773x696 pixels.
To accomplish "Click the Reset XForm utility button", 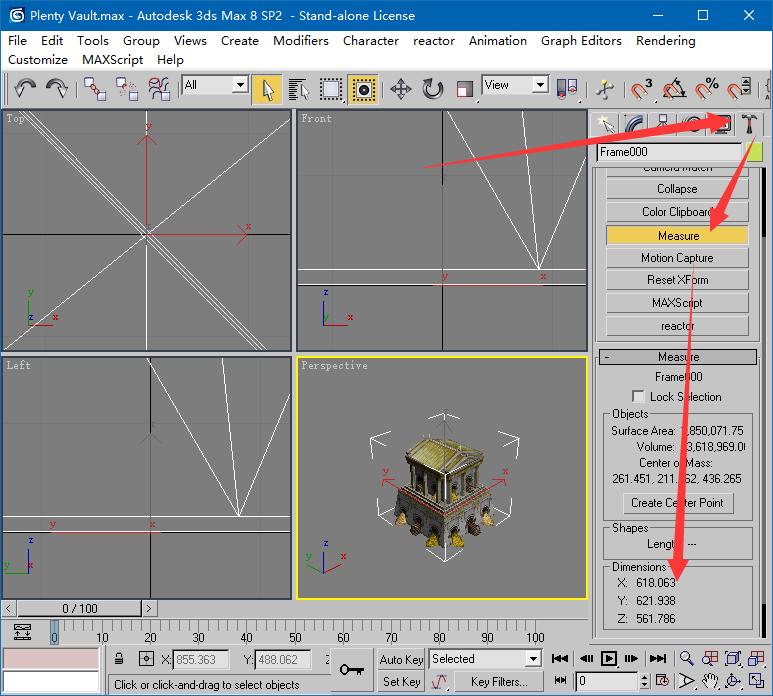I will click(677, 280).
